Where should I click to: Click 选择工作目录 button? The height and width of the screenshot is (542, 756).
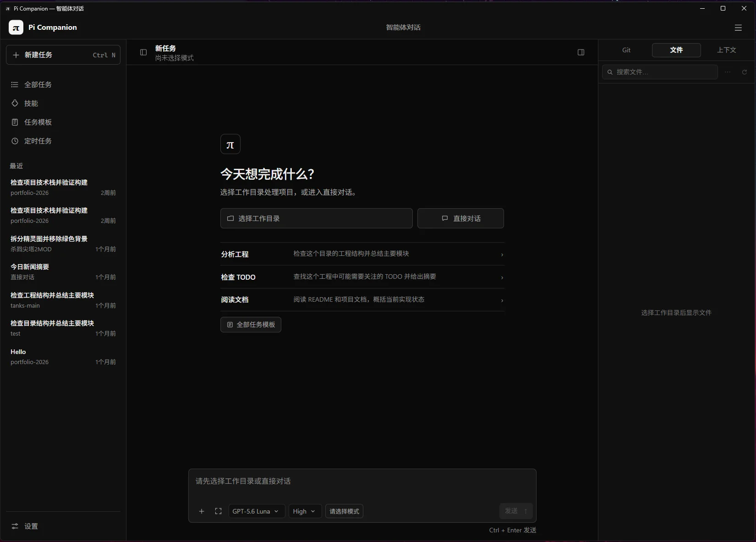317,218
